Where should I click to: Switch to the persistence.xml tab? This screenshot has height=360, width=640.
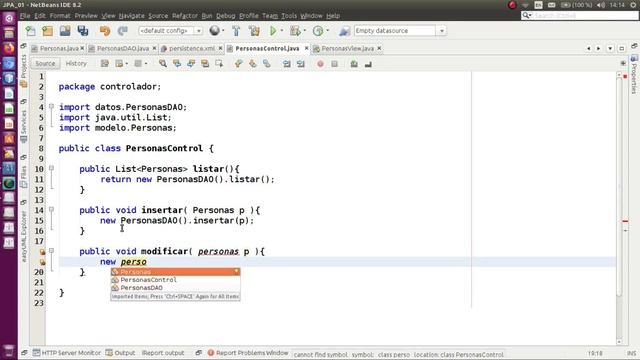[191, 49]
